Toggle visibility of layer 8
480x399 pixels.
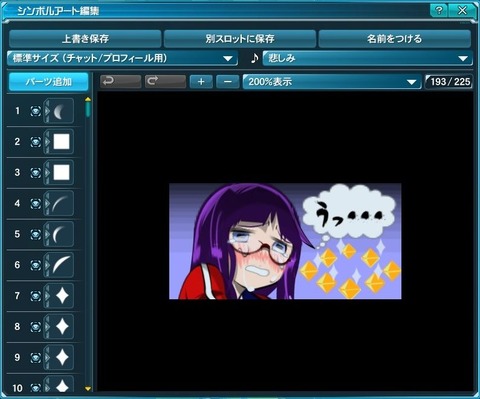(x=36, y=326)
